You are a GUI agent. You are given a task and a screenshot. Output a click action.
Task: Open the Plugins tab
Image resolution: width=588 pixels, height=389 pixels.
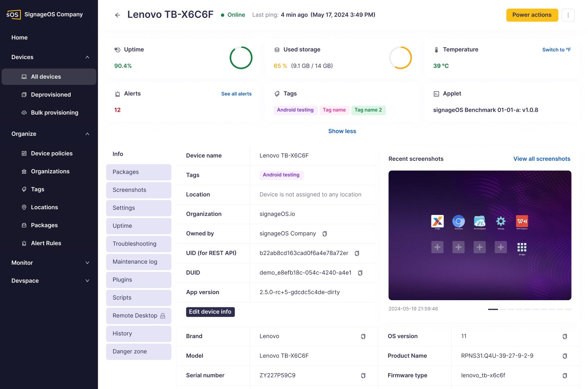[139, 280]
